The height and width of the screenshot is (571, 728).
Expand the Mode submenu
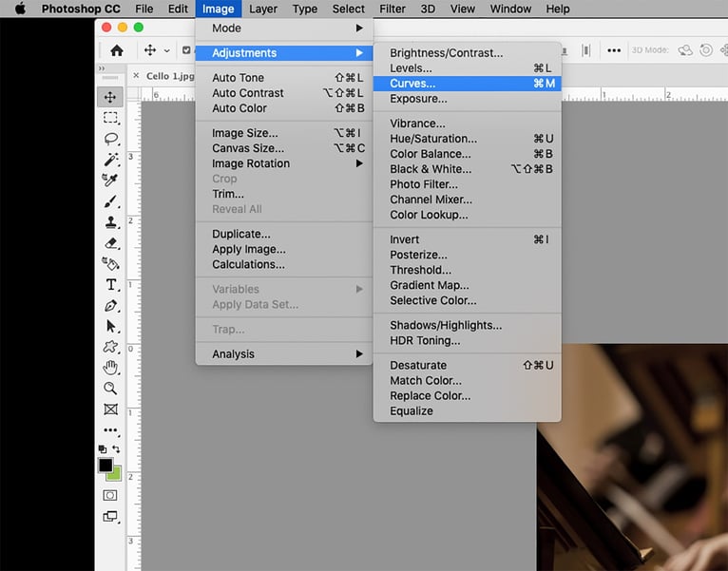point(284,29)
